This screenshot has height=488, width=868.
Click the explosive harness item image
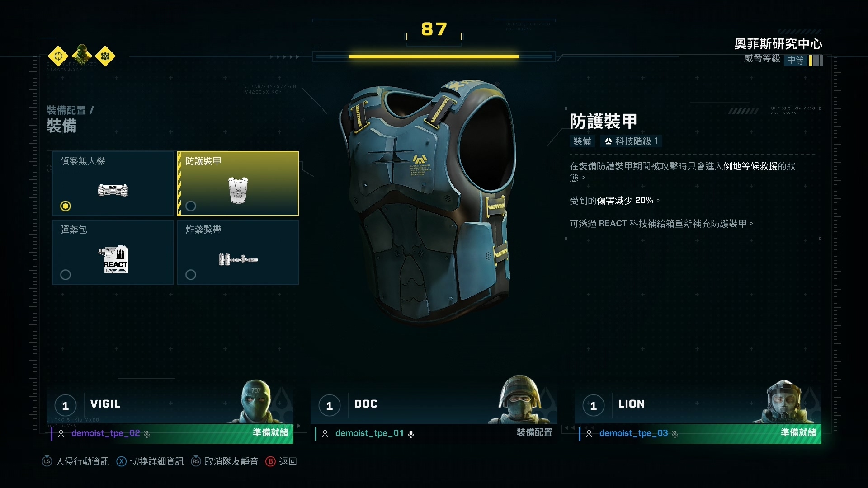tap(238, 259)
